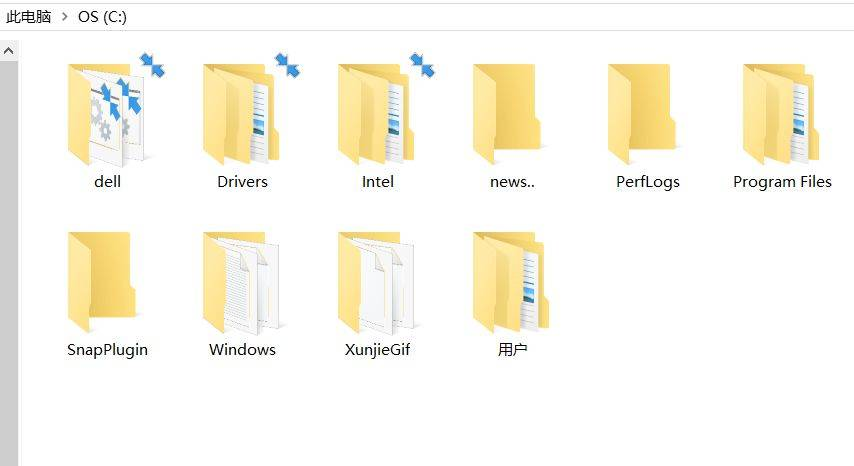Select the Windows folder icon
Viewport: 854px width, 466px height.
(241, 283)
